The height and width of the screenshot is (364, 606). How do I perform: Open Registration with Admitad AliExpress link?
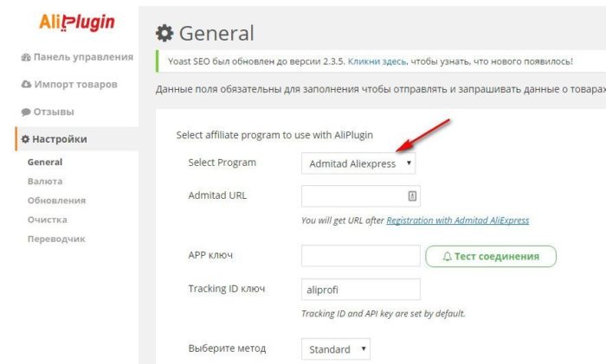tap(458, 220)
